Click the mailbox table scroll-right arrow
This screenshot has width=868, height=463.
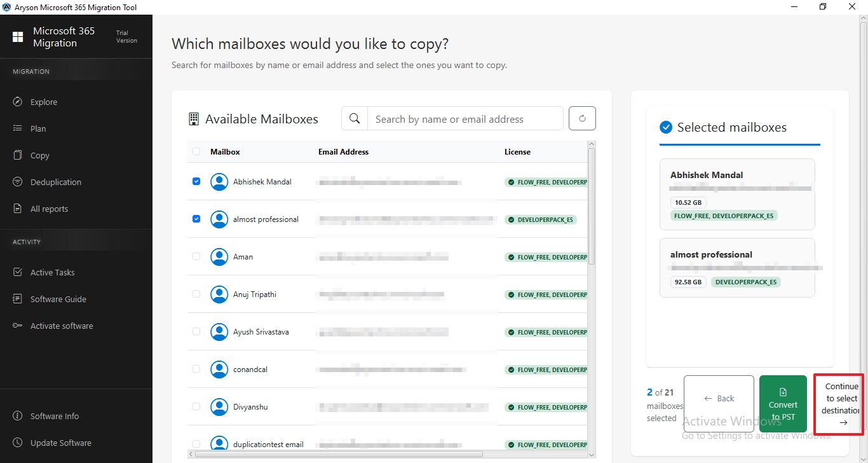(583, 454)
